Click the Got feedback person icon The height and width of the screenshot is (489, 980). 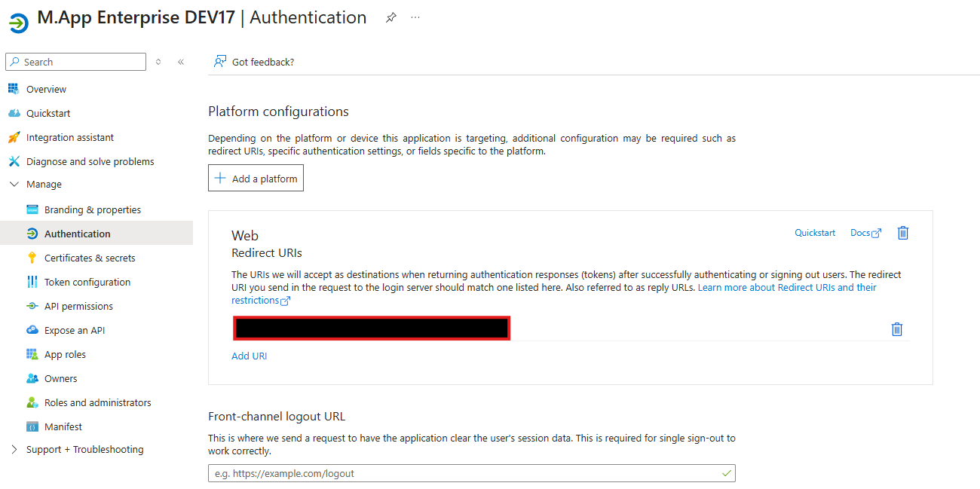coord(220,62)
